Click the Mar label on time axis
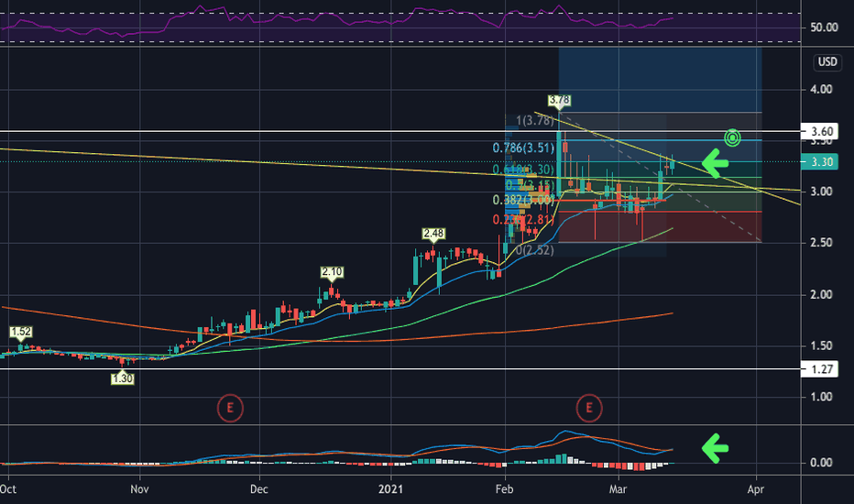Image resolution: width=854 pixels, height=504 pixels. 618,489
